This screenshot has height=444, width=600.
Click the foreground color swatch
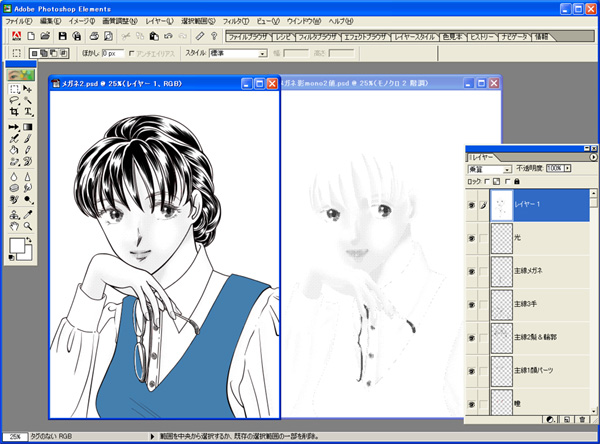tap(16, 245)
